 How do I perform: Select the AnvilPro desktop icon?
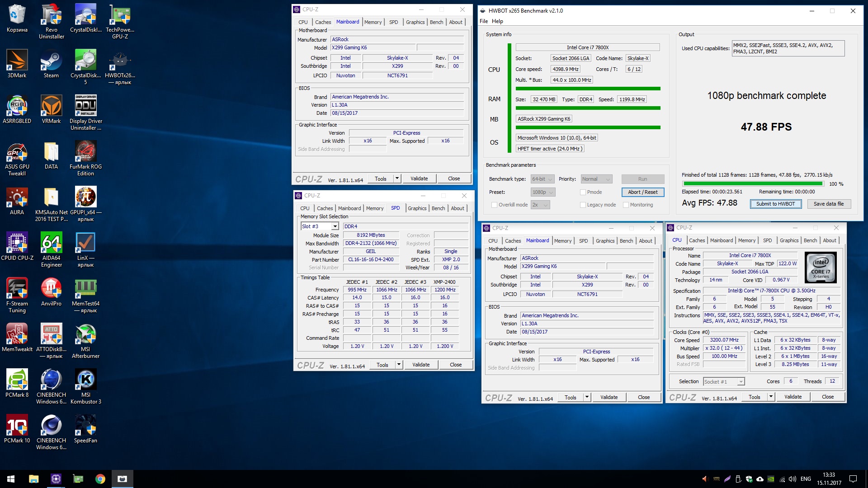51,292
